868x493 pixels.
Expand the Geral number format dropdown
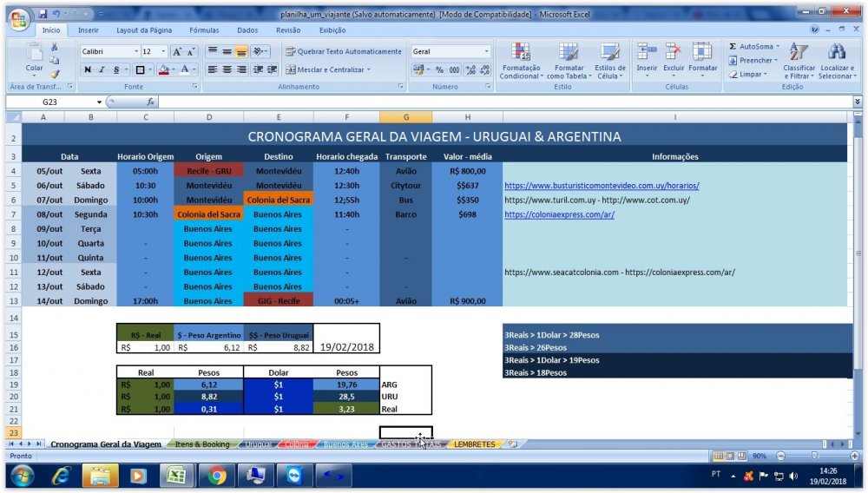(486, 51)
